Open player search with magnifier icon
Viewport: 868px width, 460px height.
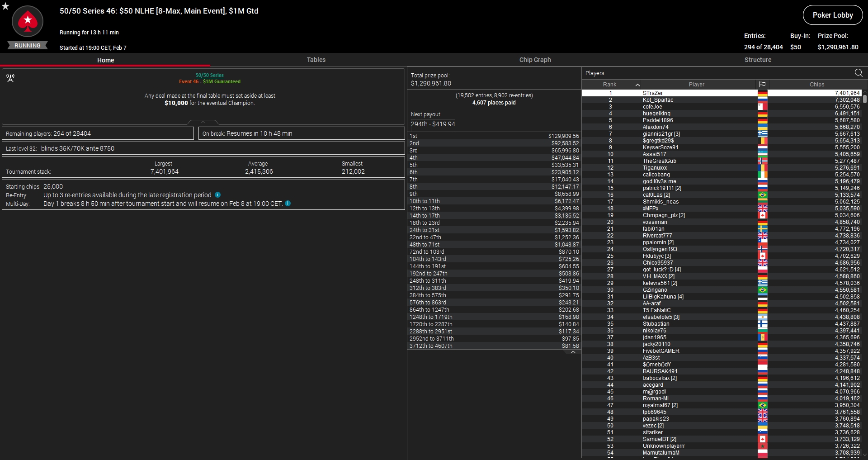(x=859, y=73)
